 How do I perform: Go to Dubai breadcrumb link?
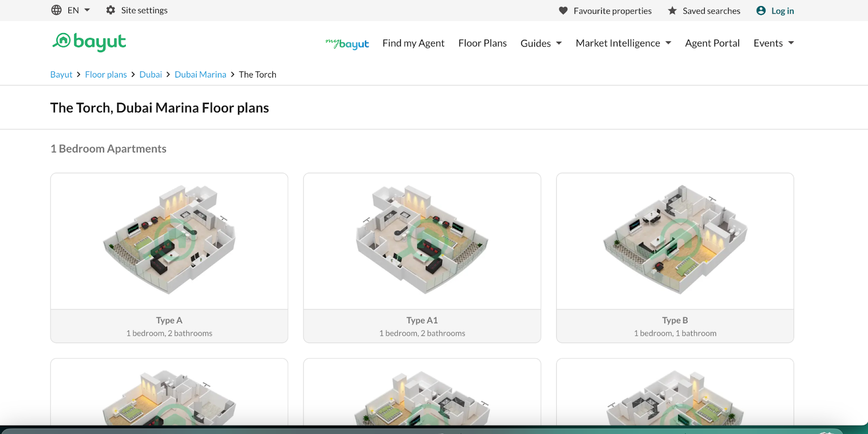pyautogui.click(x=151, y=74)
